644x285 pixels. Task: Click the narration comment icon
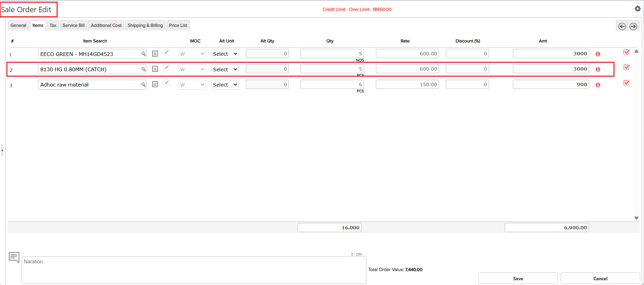(x=14, y=257)
